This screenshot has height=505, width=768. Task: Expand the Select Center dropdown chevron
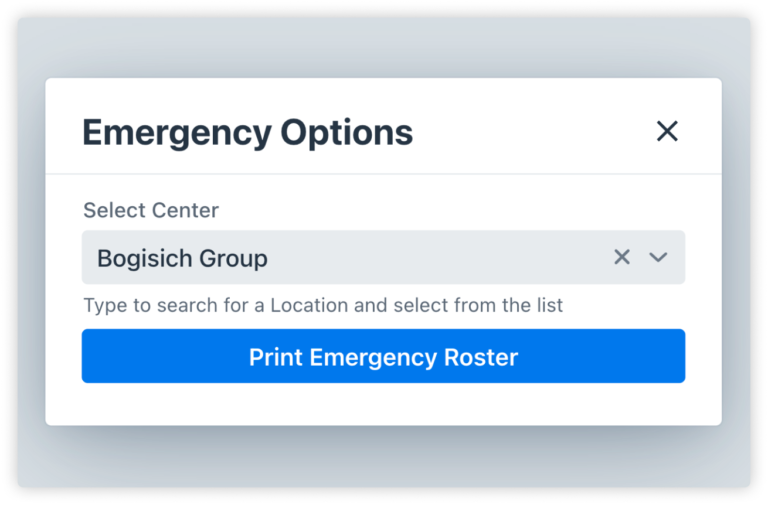point(658,257)
